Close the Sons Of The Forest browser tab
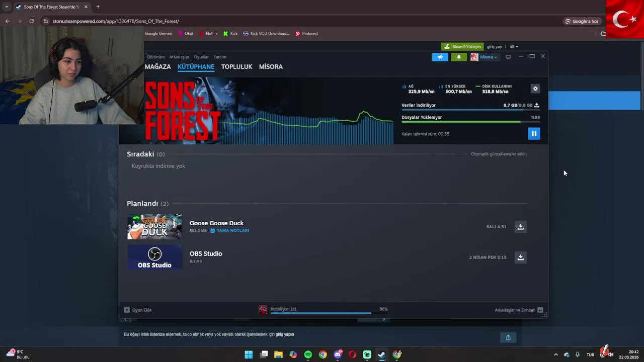This screenshot has height=362, width=644. tap(86, 7)
